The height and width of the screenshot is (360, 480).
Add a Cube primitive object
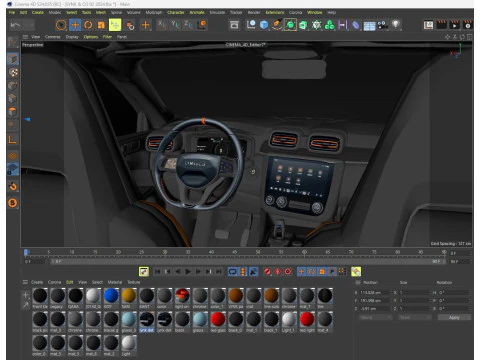tap(264, 25)
